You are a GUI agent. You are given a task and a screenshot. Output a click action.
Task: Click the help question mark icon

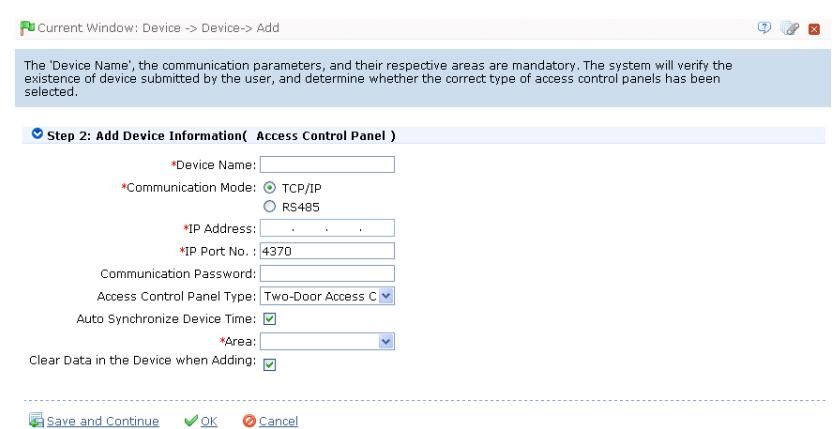pyautogui.click(x=764, y=28)
